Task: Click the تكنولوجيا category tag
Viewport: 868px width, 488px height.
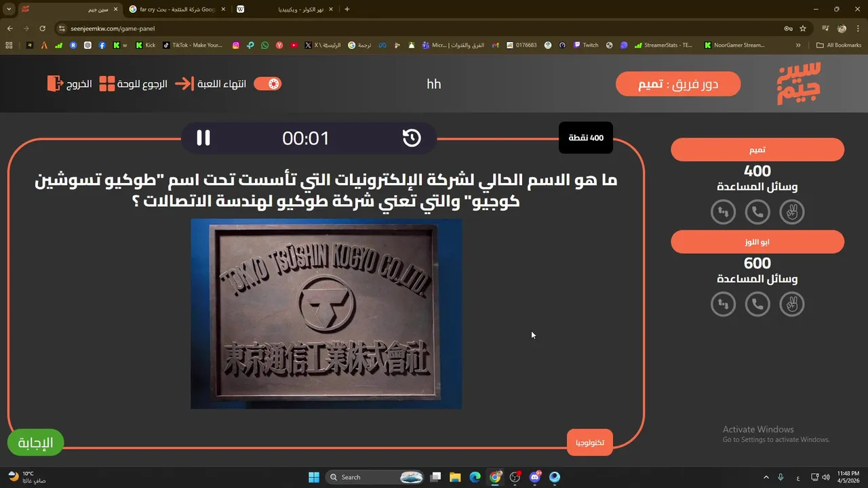Action: (x=590, y=443)
